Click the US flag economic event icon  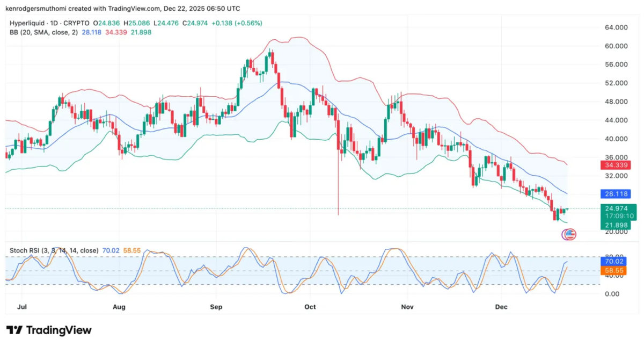pos(569,234)
